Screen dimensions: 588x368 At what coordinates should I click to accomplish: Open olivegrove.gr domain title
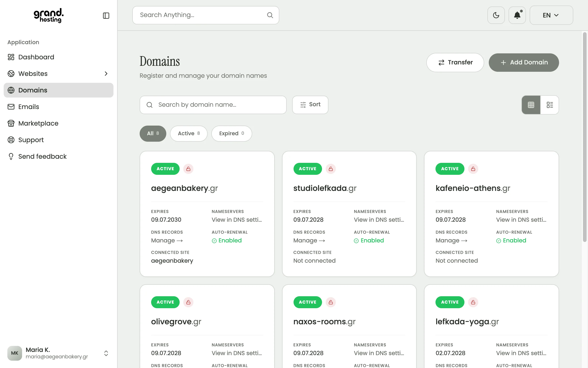point(176,322)
